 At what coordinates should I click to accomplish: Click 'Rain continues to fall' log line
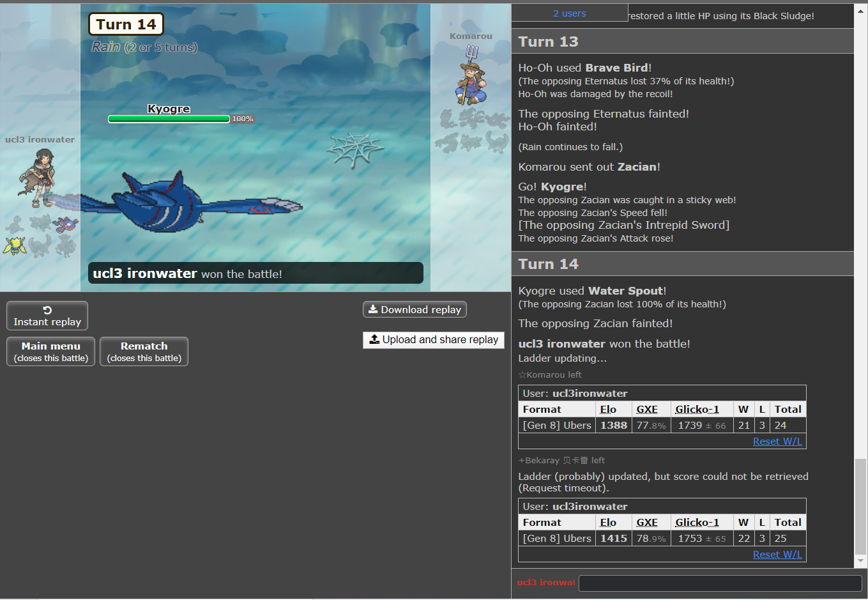click(x=570, y=147)
